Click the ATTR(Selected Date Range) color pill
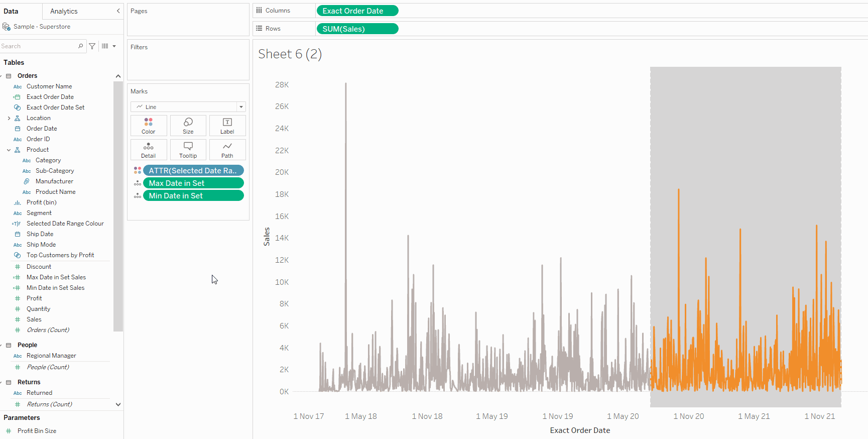The image size is (868, 439). pos(193,171)
